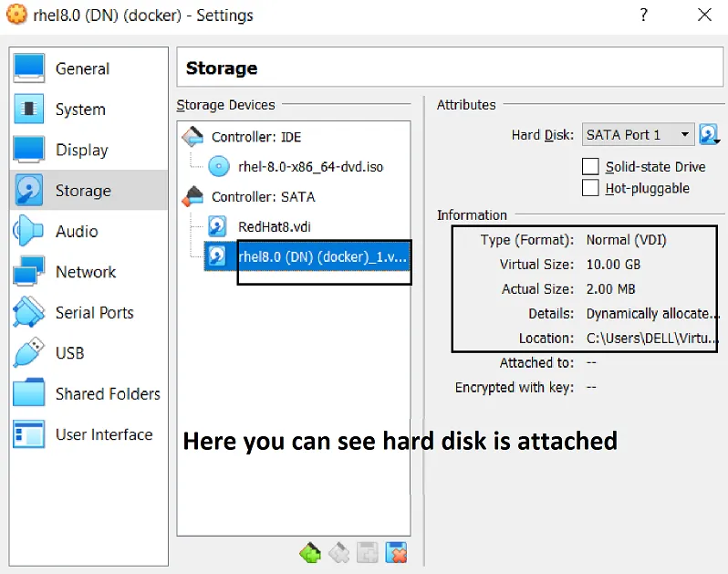Click the Storage disk icon in sidebar
This screenshot has height=574, width=728.
[x=29, y=190]
